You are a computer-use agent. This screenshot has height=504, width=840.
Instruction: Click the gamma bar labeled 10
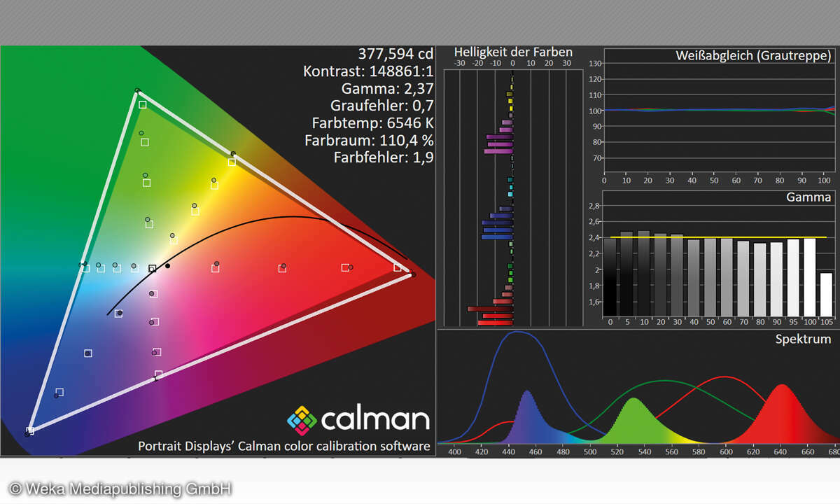[644, 273]
